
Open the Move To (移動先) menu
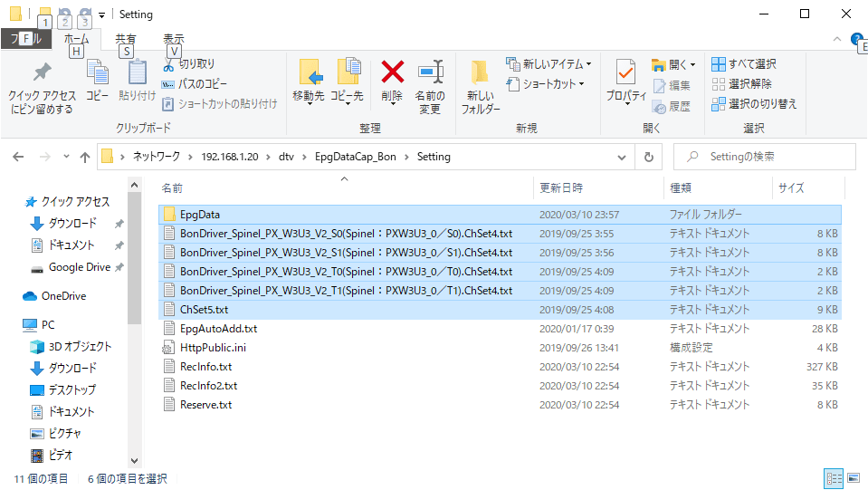(x=309, y=82)
